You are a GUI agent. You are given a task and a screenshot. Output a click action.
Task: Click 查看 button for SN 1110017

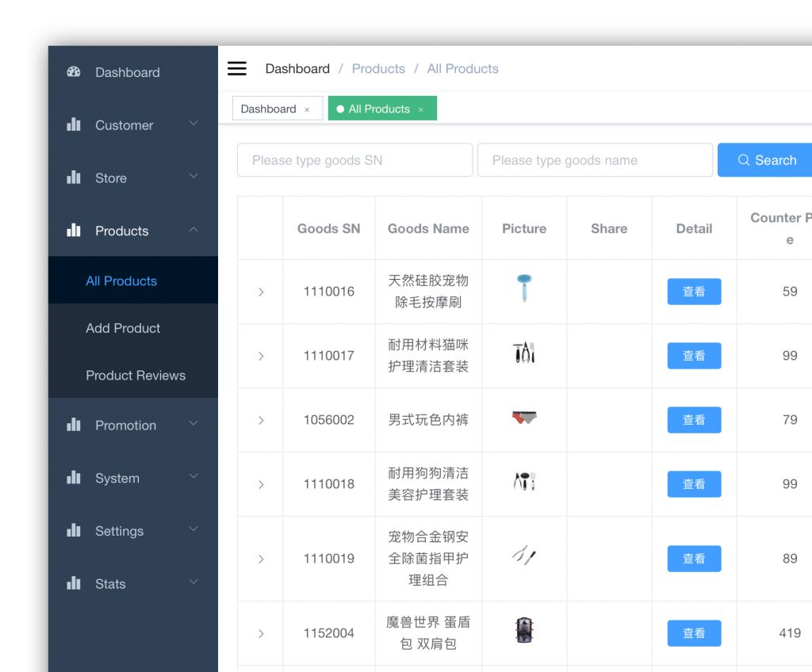tap(694, 356)
